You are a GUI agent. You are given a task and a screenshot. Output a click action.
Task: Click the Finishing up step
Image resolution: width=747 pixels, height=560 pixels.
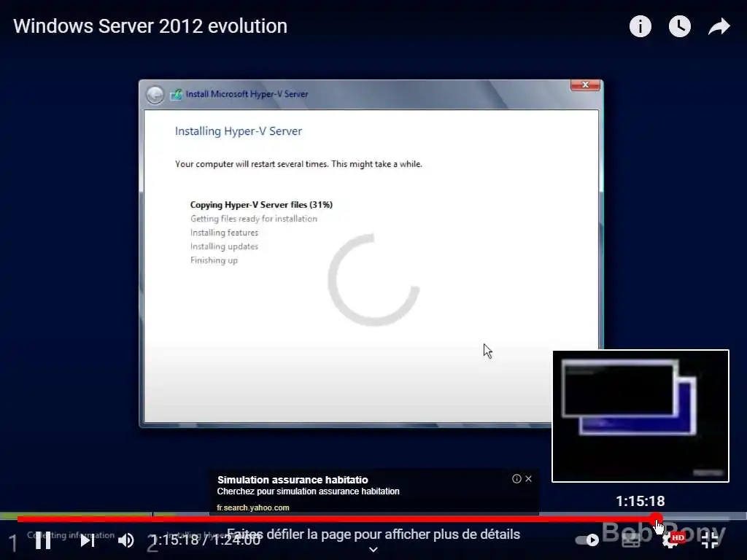[x=214, y=260]
